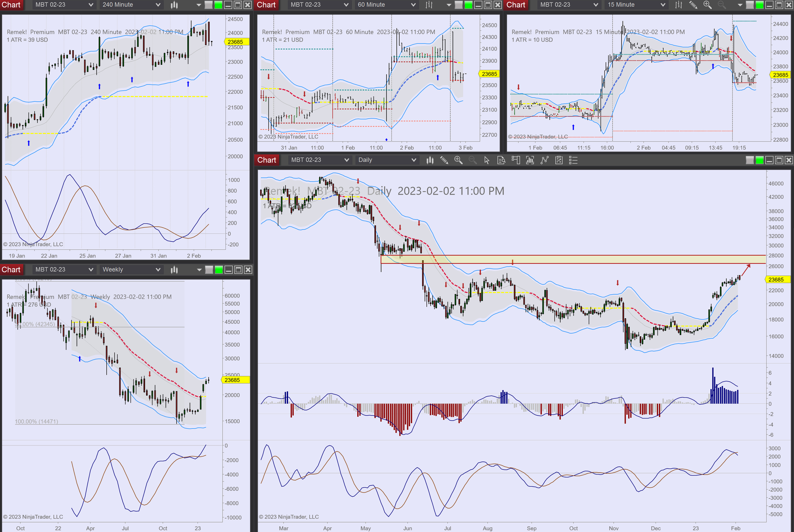Click Chart tab of Weekly window
Screen dimensions: 794x532
point(11,270)
